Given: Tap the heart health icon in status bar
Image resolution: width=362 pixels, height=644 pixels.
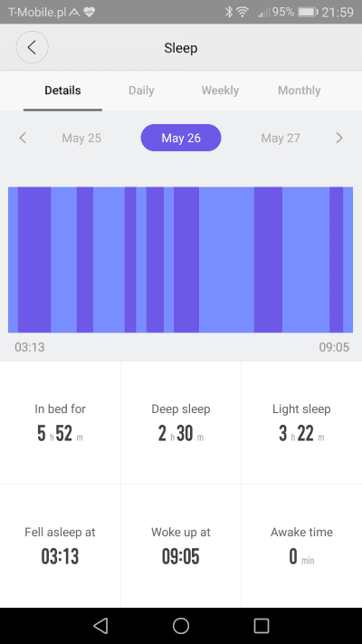Looking at the screenshot, I should tap(89, 13).
